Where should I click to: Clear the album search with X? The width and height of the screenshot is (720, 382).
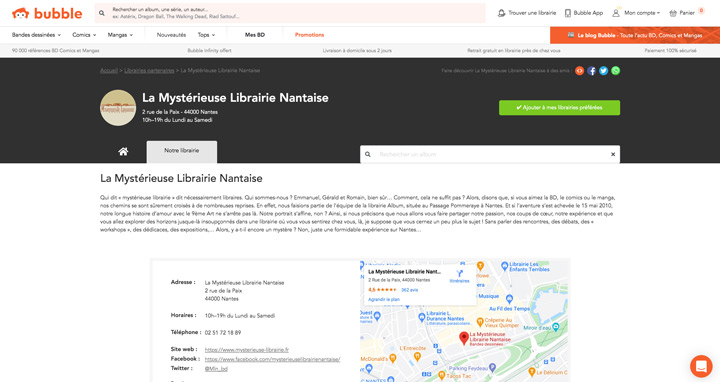click(x=613, y=154)
